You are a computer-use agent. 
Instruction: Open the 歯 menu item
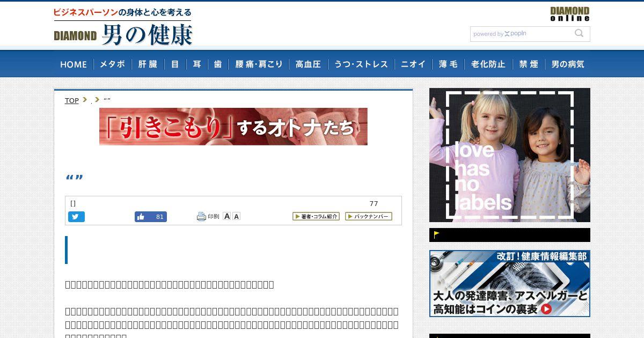(x=218, y=64)
